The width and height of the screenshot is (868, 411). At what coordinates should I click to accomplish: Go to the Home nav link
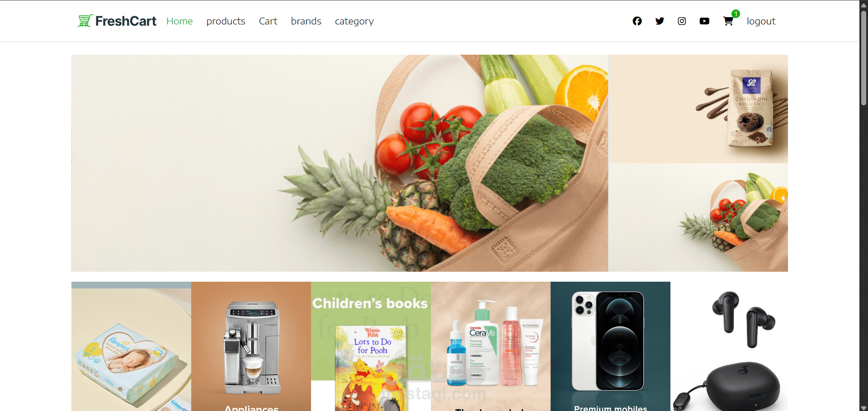click(x=179, y=21)
